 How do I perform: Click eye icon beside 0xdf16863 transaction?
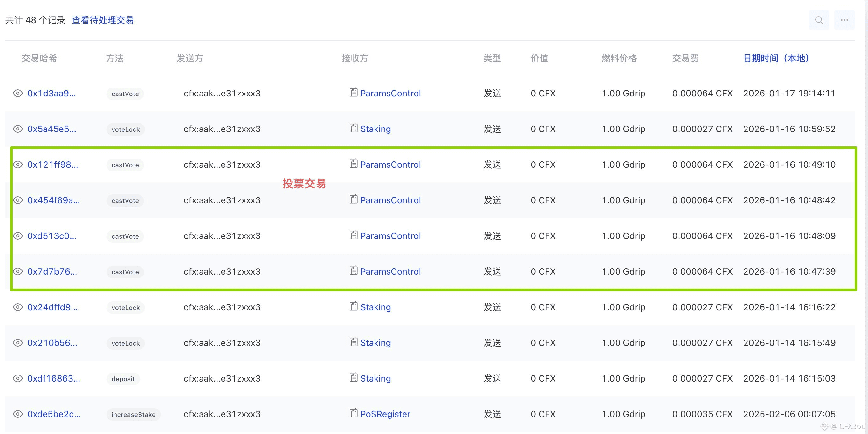(17, 378)
